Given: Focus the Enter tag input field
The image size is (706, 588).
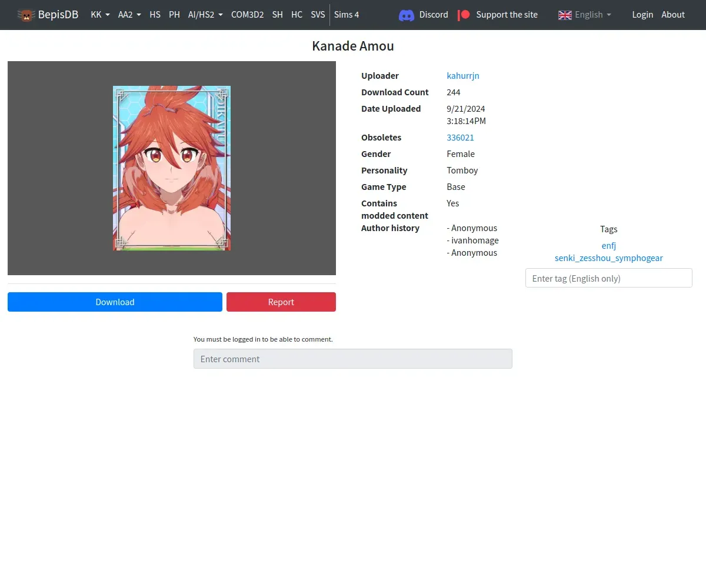Looking at the screenshot, I should (x=608, y=278).
